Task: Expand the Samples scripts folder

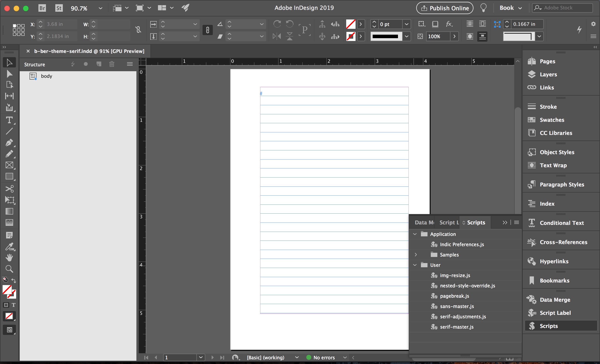Action: (416, 255)
